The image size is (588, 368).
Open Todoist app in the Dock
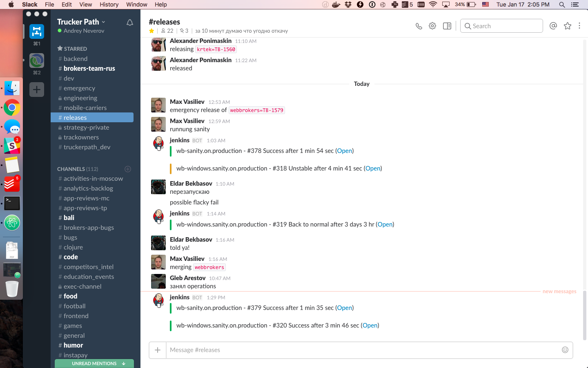click(x=12, y=184)
